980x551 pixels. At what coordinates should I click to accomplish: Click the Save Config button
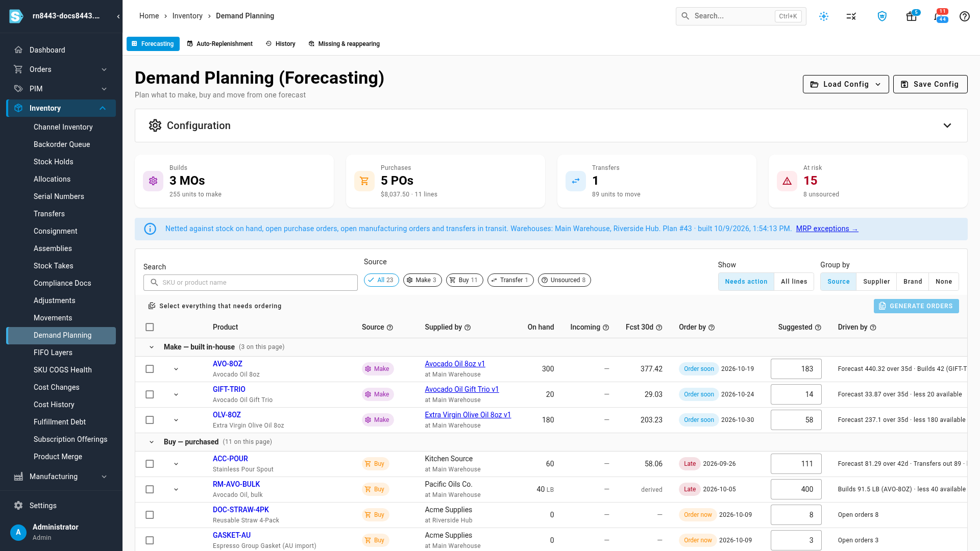pos(930,84)
